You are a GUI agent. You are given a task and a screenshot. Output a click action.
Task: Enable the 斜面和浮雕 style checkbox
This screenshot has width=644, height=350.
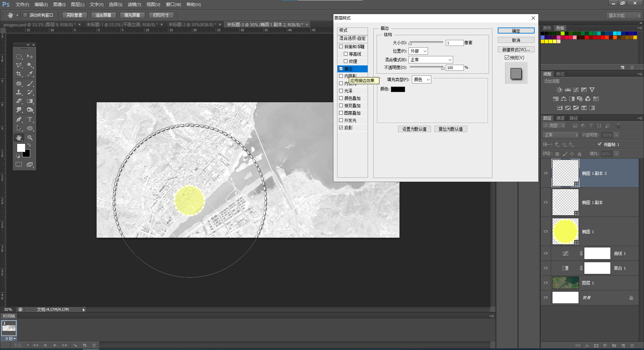pyautogui.click(x=341, y=47)
